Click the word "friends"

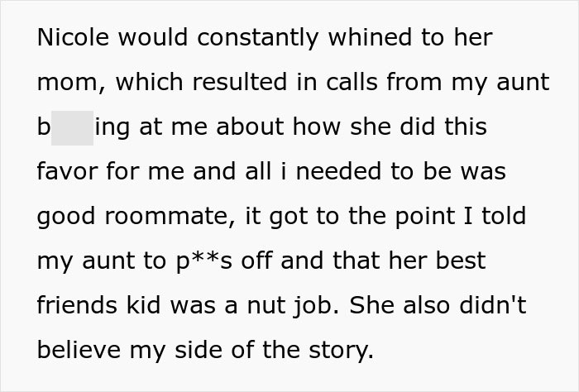(x=77, y=307)
